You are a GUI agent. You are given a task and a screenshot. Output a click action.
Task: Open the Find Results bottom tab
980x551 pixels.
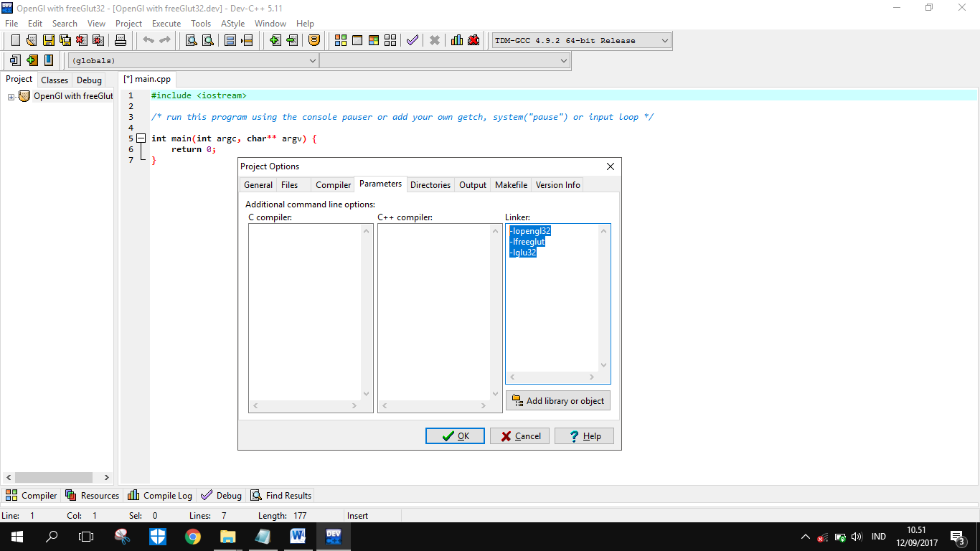(281, 496)
